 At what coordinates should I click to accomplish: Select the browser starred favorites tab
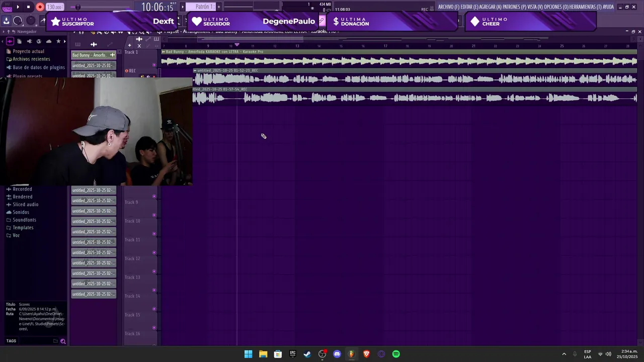58,41
